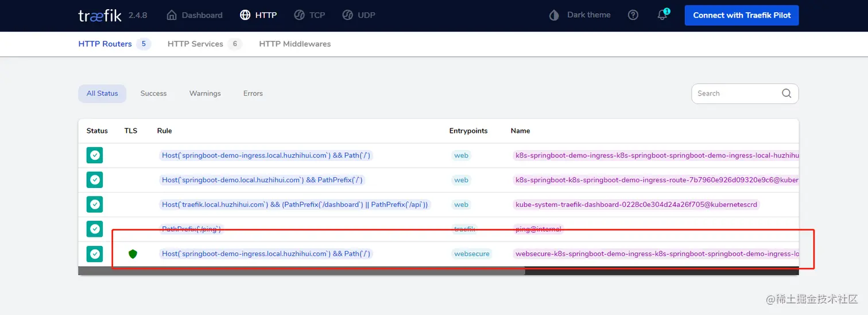The width and height of the screenshot is (868, 315).
Task: Select the All Status filter
Action: pos(102,94)
